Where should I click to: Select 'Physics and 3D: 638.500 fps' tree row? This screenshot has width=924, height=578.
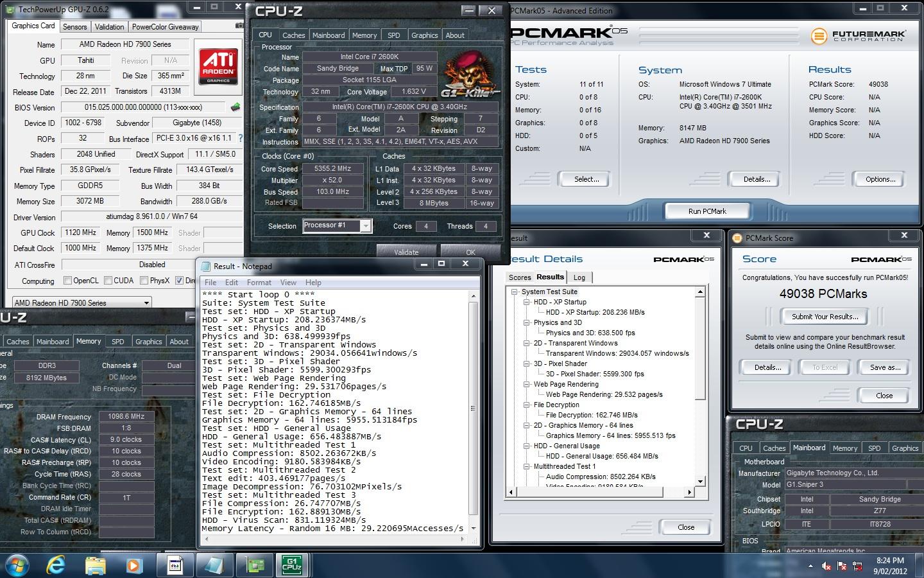pos(590,333)
